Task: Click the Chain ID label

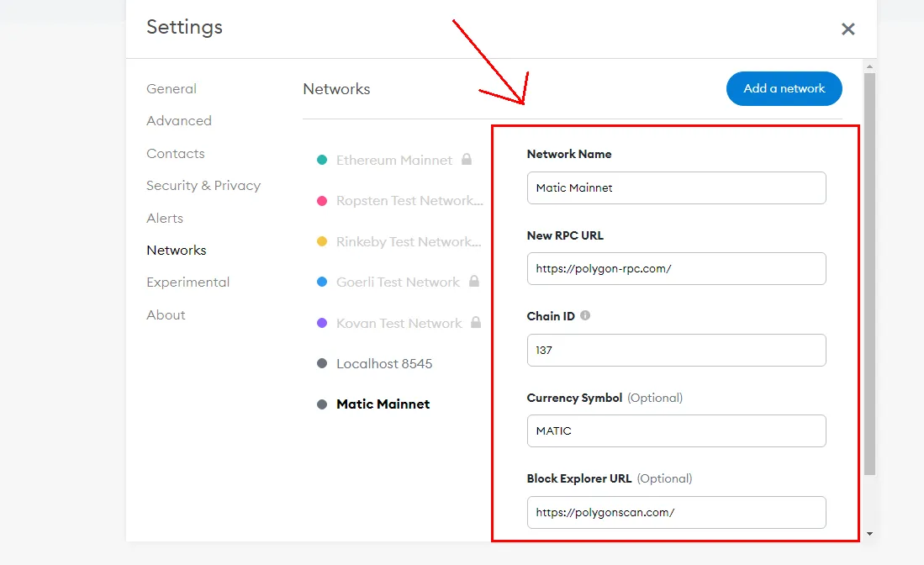Action: point(551,316)
